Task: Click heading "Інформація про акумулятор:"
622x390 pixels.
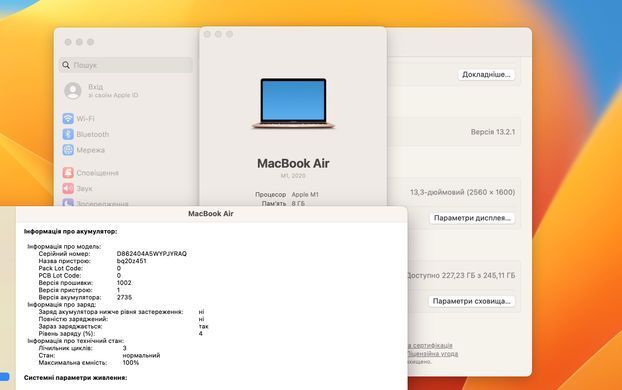Action: (71, 231)
